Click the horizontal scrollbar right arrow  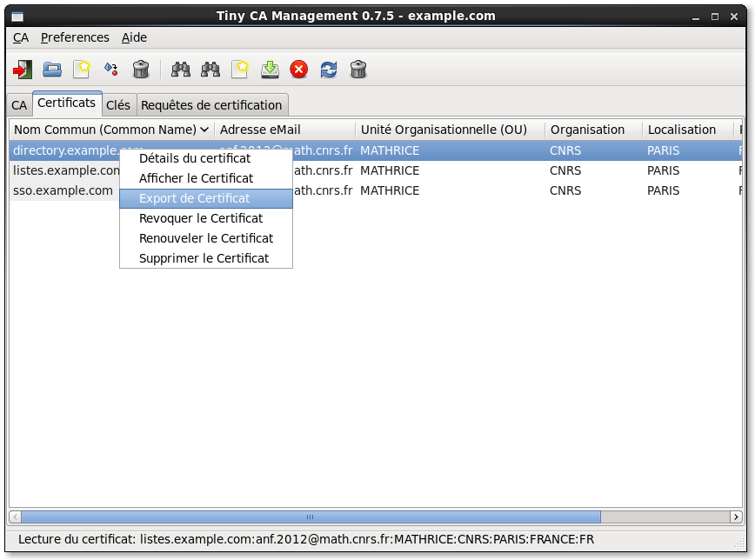[736, 517]
